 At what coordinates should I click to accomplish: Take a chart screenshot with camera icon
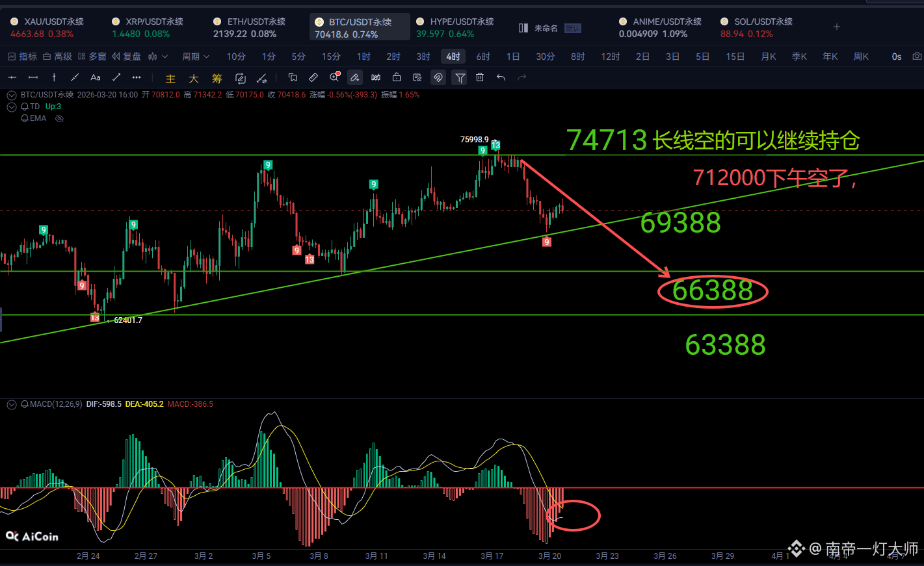[917, 57]
